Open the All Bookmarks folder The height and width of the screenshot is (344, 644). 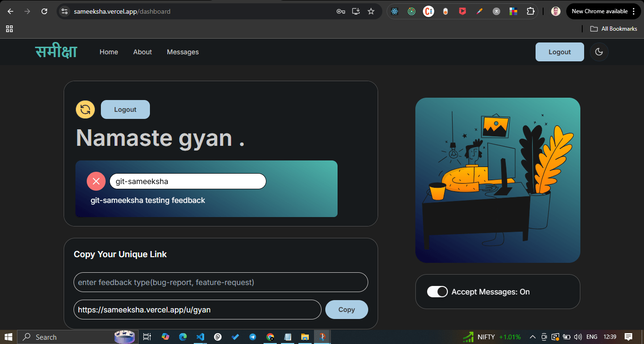click(614, 29)
